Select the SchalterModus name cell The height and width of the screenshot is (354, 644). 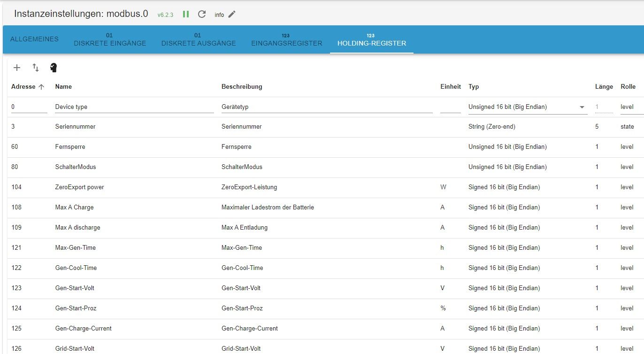pos(76,167)
